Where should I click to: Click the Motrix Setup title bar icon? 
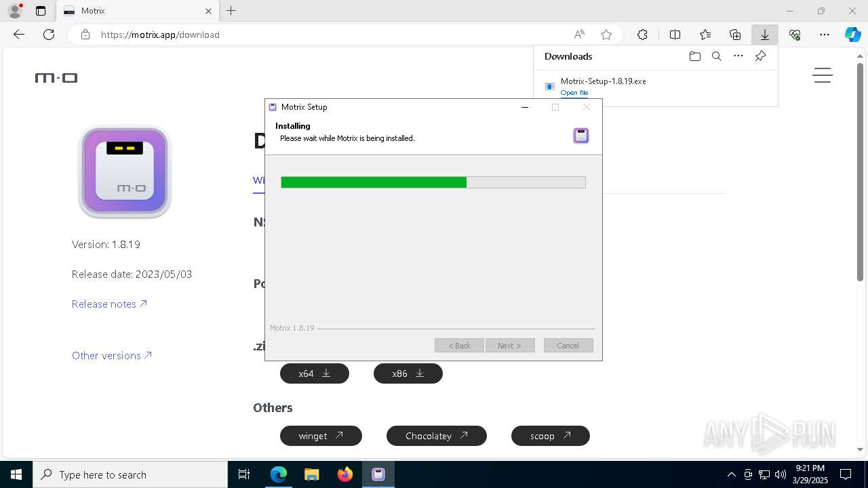[273, 107]
